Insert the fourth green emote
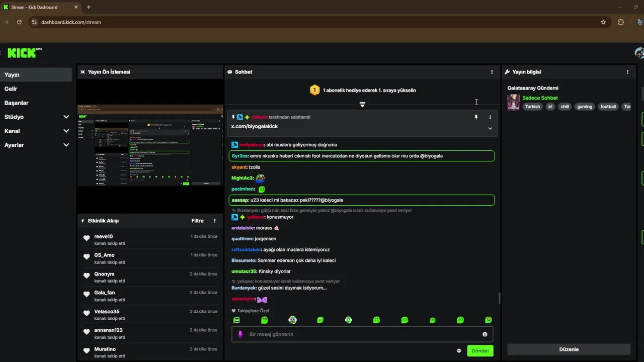Viewport: 644px width, 362px height. pos(320,320)
